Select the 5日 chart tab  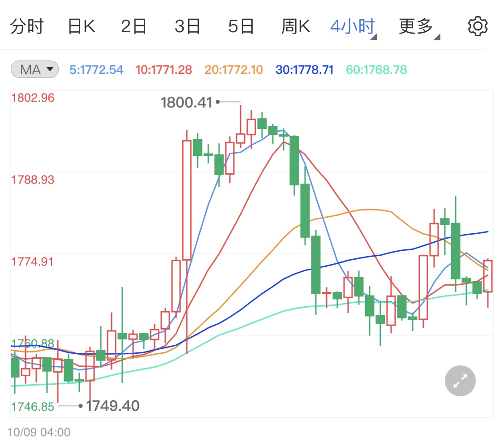241,26
